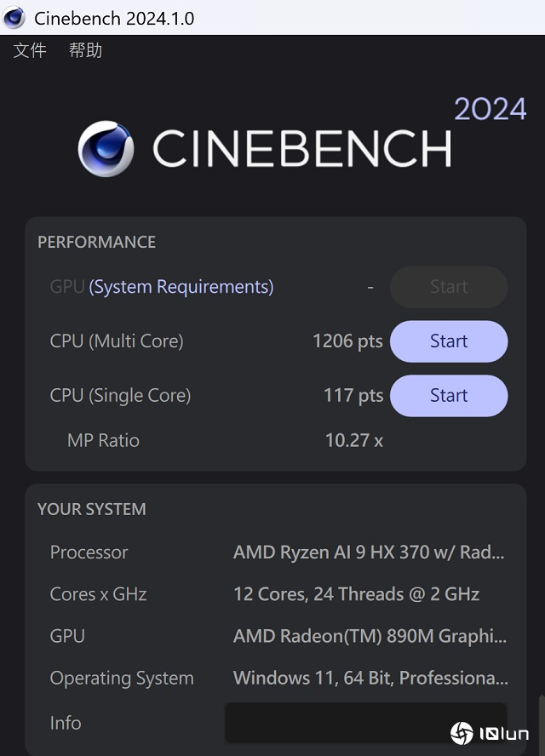Viewport: 545px width, 756px height.
Task: Click the Cinebench app icon in title bar
Action: pos(14,17)
